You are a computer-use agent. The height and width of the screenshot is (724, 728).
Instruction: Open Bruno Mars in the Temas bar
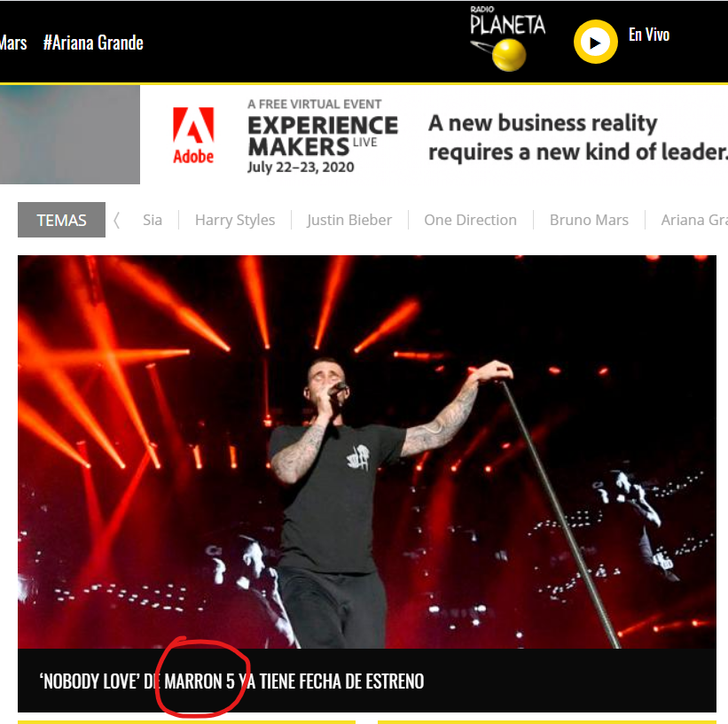tap(589, 220)
